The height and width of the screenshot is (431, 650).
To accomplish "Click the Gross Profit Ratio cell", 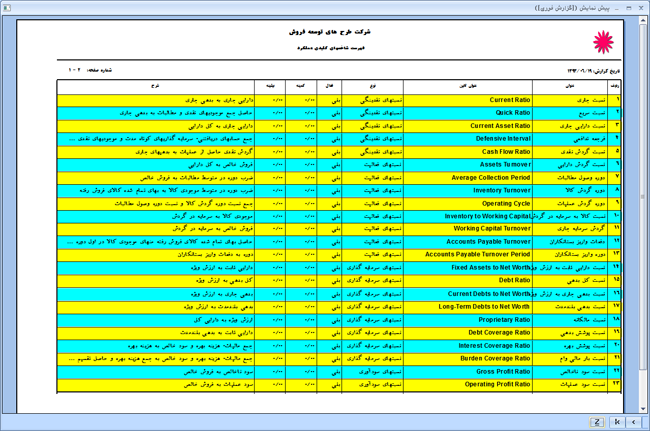I will (x=468, y=371).
